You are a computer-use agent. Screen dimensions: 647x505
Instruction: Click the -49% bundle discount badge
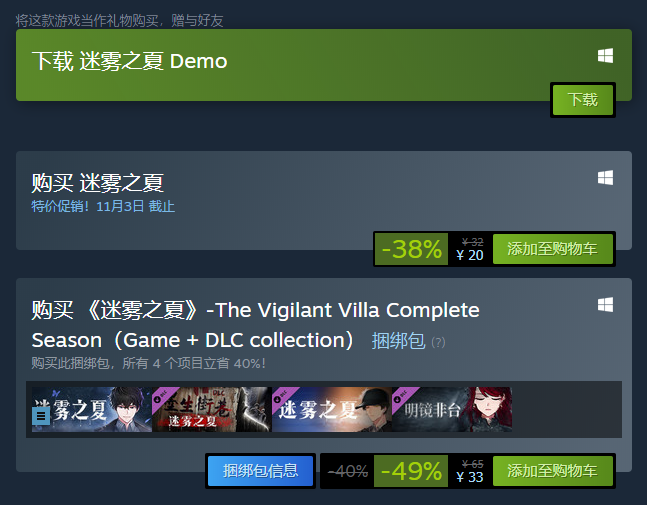click(411, 471)
